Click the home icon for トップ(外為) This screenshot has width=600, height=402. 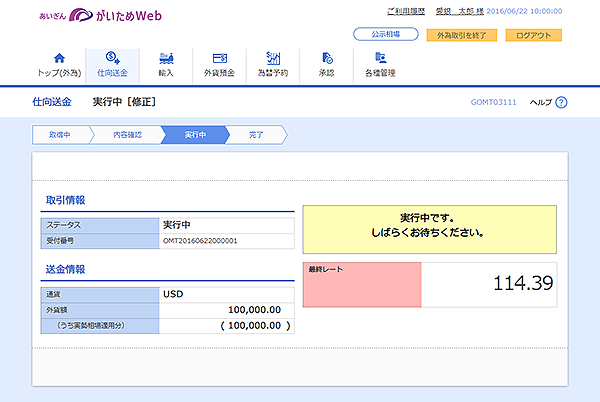tap(59, 58)
